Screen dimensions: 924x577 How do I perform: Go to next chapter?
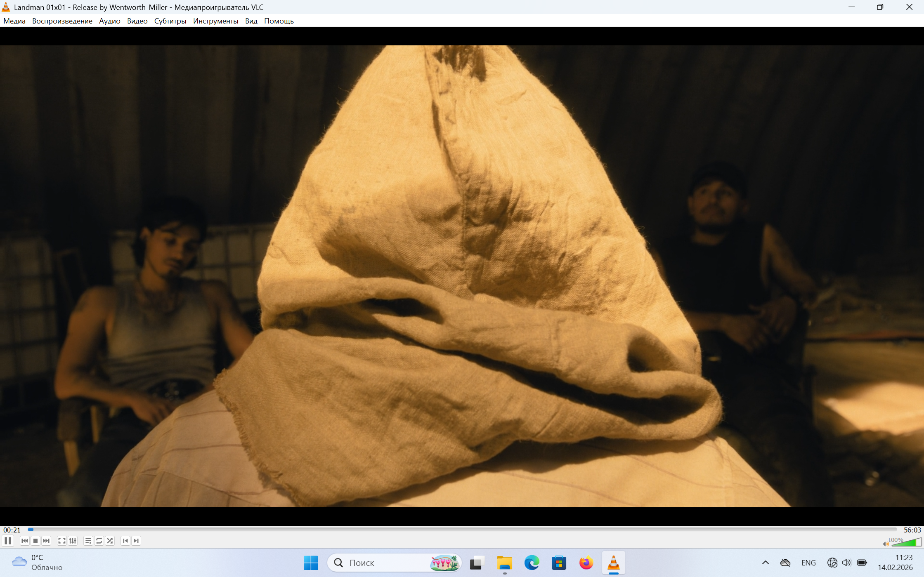[136, 541]
